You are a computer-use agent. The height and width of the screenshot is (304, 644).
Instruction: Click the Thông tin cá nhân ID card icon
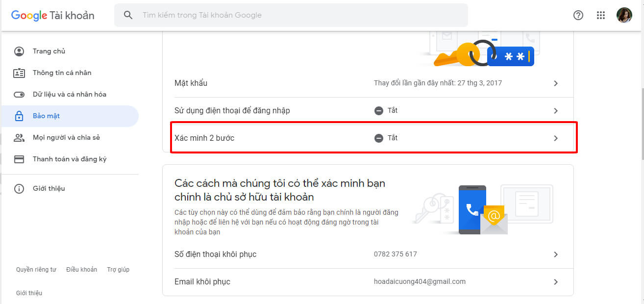click(19, 73)
